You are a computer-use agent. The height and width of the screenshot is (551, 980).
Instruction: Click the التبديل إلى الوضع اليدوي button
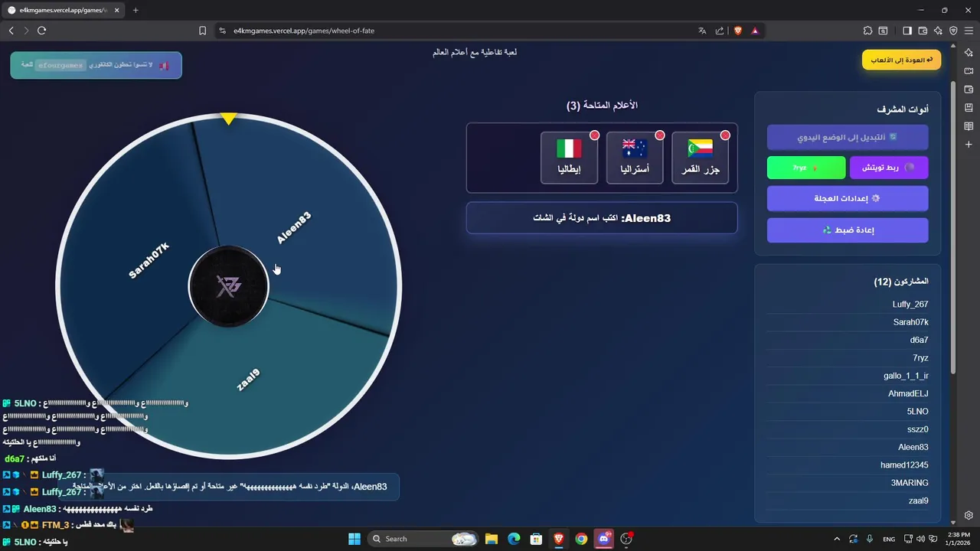(848, 137)
